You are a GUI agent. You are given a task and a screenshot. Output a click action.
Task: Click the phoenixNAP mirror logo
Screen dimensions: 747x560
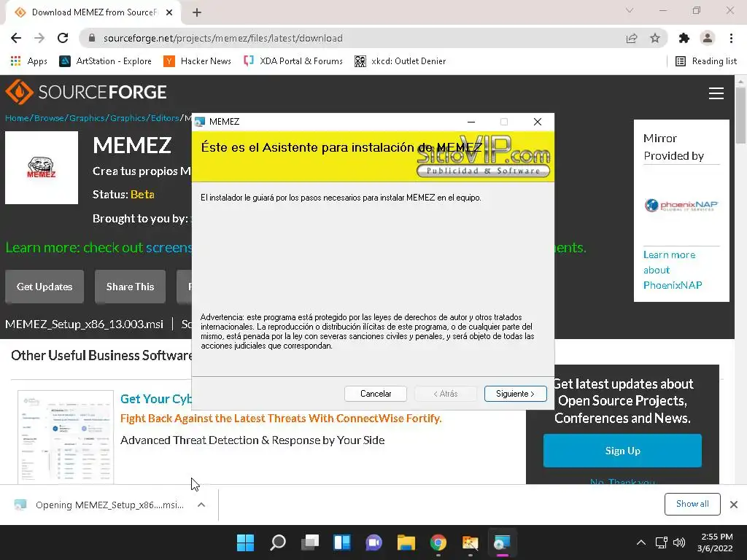point(681,205)
